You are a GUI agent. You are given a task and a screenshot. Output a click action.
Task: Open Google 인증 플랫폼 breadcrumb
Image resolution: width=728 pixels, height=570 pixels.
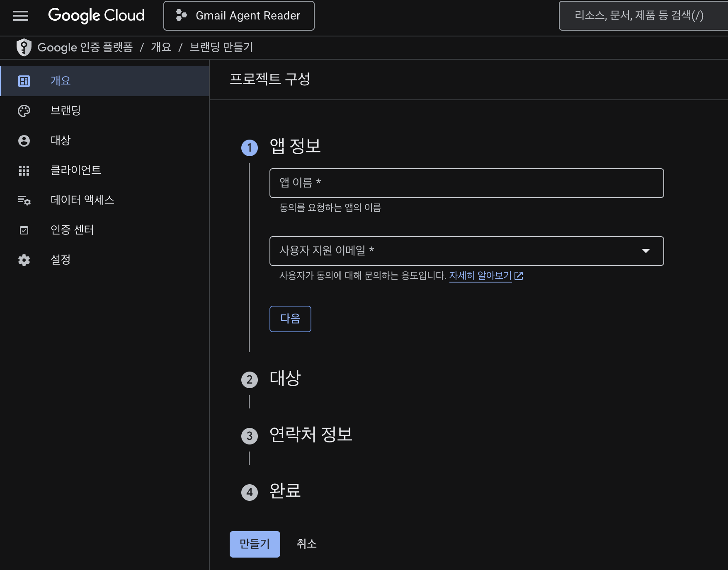(85, 47)
